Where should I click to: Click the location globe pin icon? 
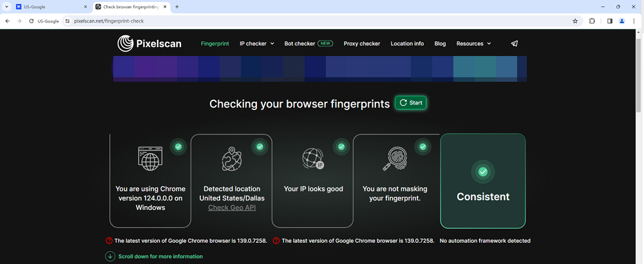tap(232, 158)
